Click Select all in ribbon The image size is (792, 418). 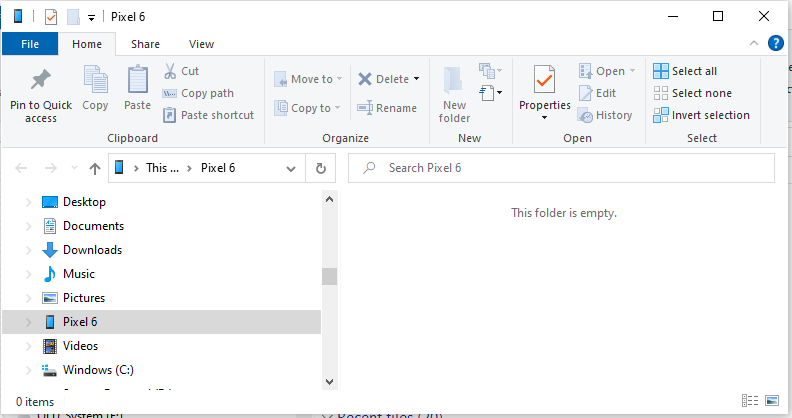[x=685, y=71]
